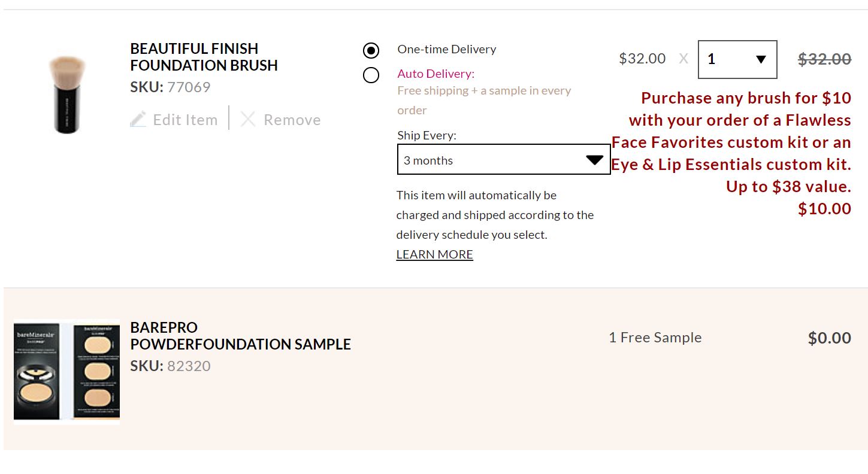Click the Edit Item text link

[185, 120]
